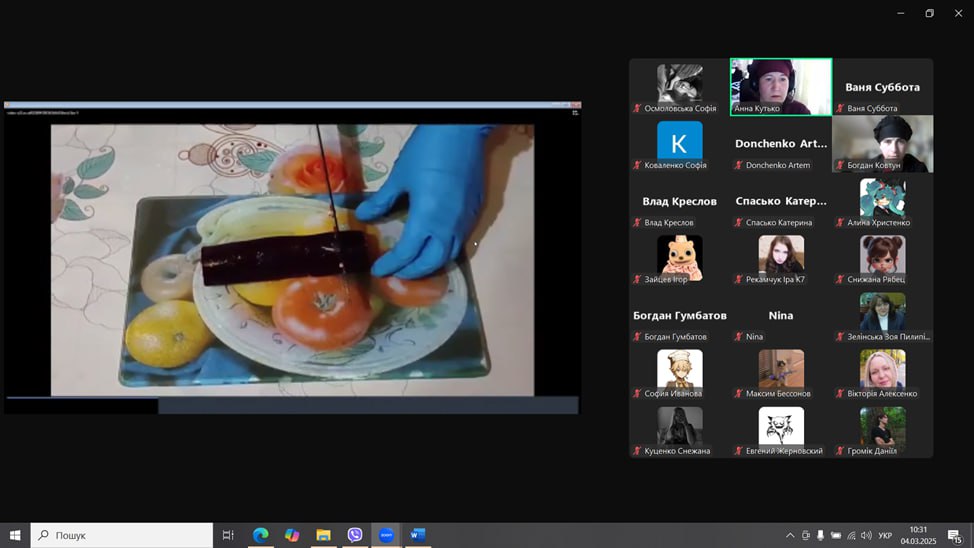Screen dimensions: 974x548
Task: Open the clock and calendar flyout
Action: coord(918,535)
